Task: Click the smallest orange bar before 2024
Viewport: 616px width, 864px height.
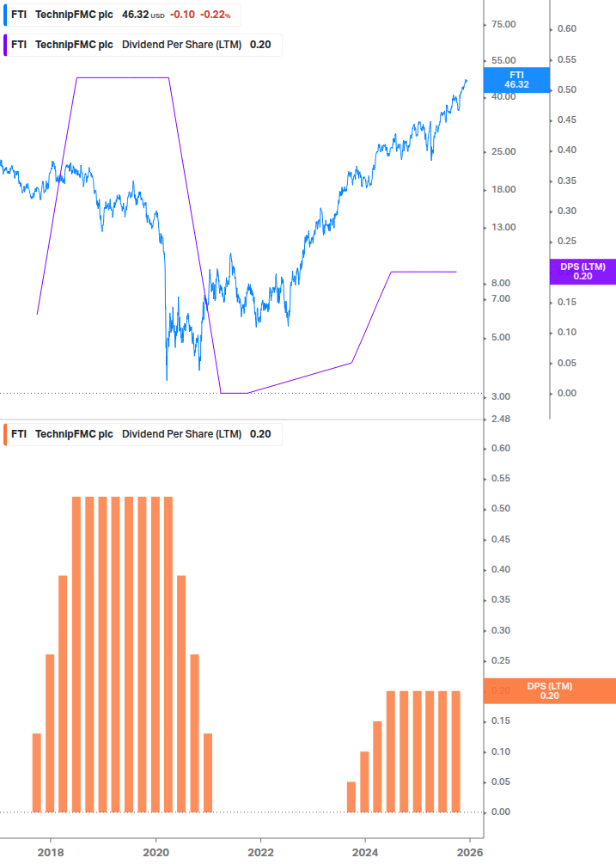Action: [351, 797]
